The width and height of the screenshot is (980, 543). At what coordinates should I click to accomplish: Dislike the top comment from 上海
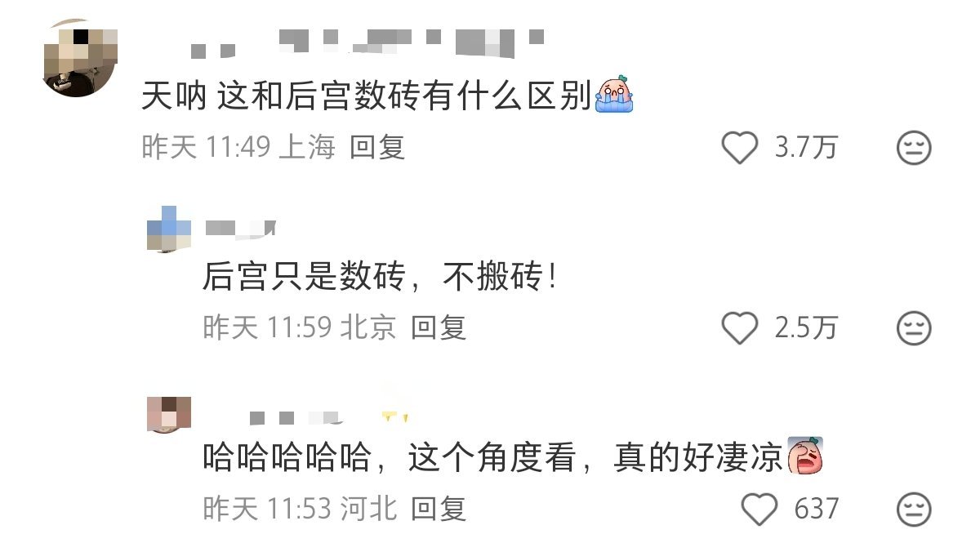pyautogui.click(x=914, y=148)
